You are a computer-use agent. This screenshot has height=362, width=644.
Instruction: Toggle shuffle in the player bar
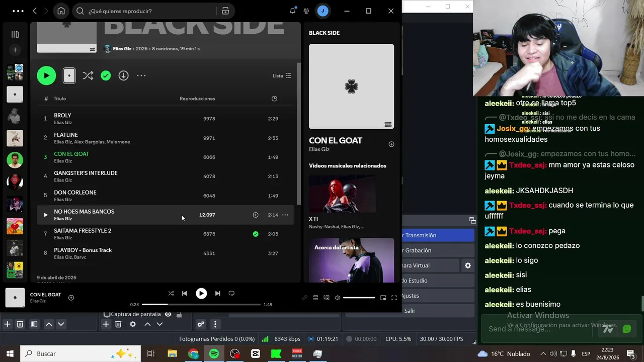(171, 294)
